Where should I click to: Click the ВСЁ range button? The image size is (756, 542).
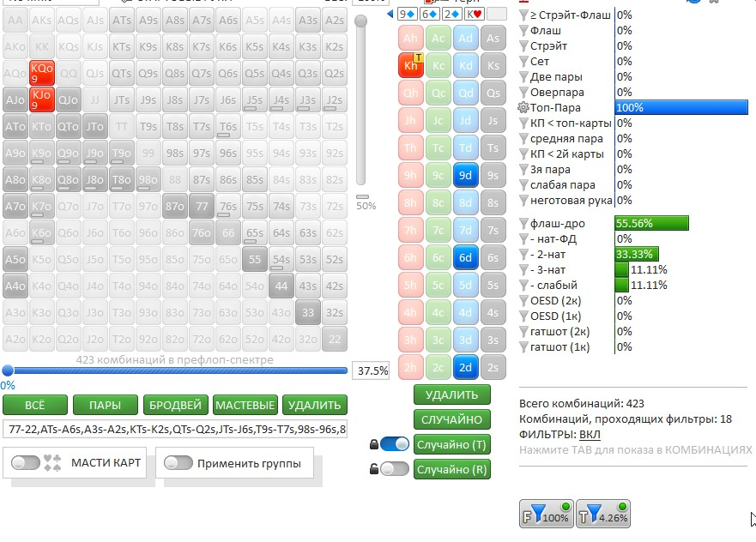(35, 405)
